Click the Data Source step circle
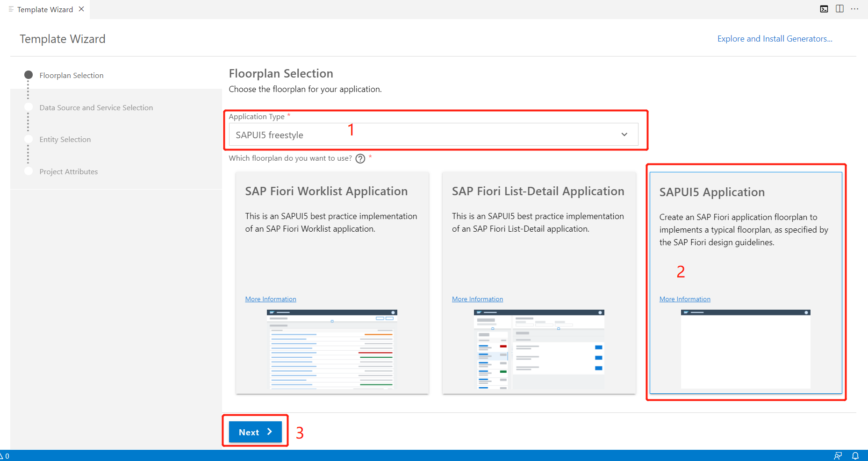This screenshot has width=868, height=461. 29,107
